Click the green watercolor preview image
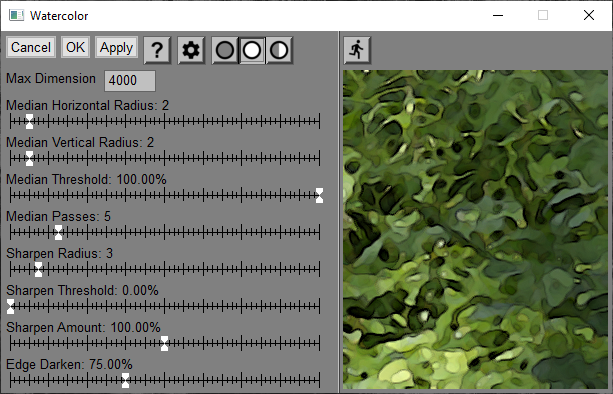 [x=475, y=229]
